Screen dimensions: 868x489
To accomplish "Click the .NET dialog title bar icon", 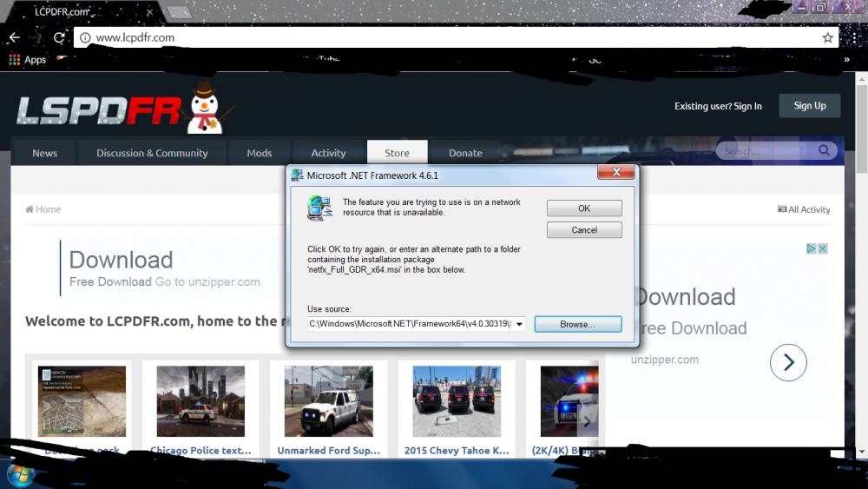I will (x=297, y=175).
